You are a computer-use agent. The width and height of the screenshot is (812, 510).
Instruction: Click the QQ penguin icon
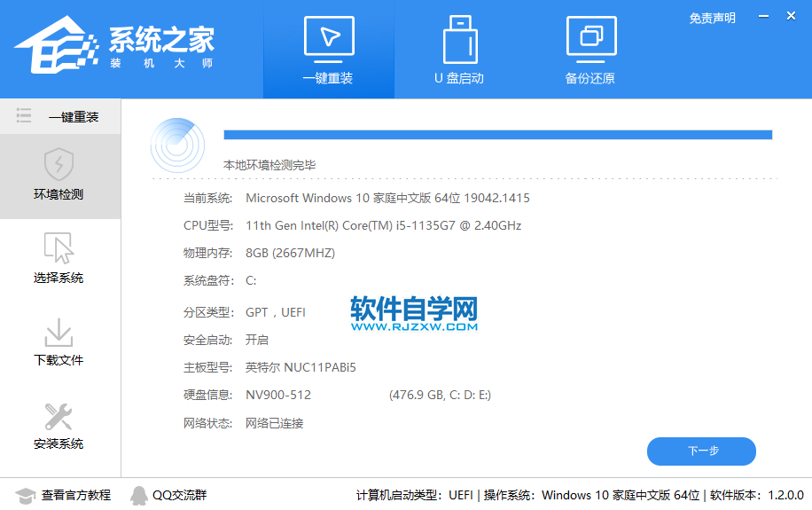(x=139, y=496)
